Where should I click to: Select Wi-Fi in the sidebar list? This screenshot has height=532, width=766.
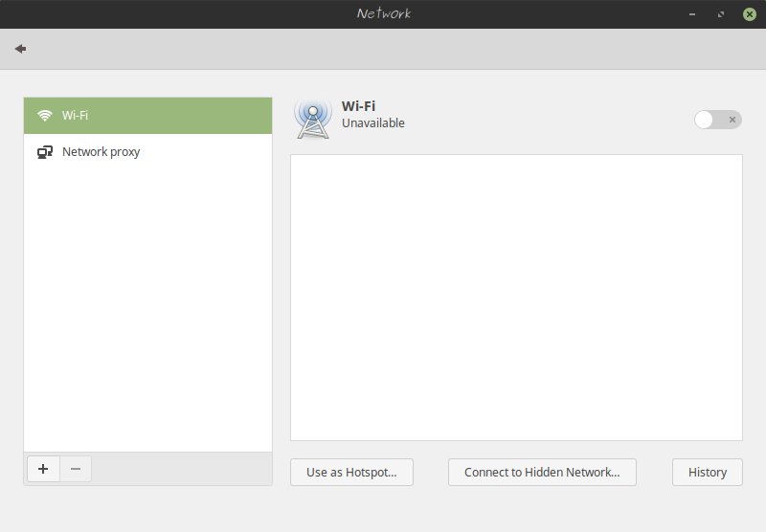[148, 116]
